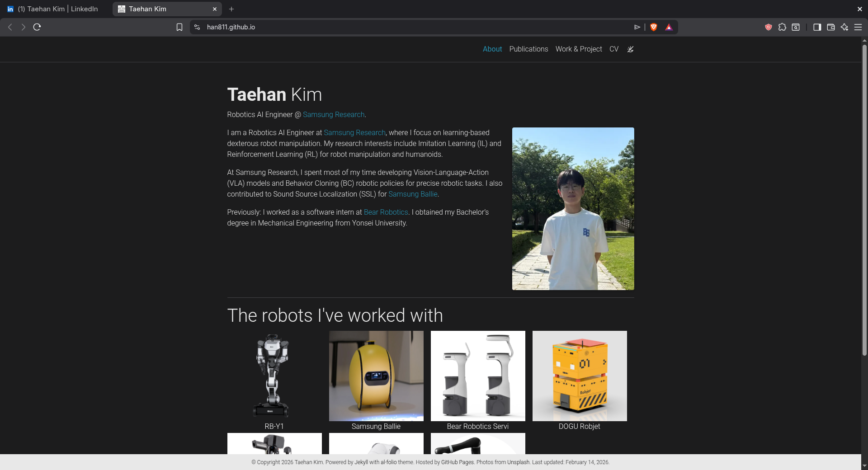Open the Brave Rewards triangle icon
The image size is (868, 470).
point(669,27)
